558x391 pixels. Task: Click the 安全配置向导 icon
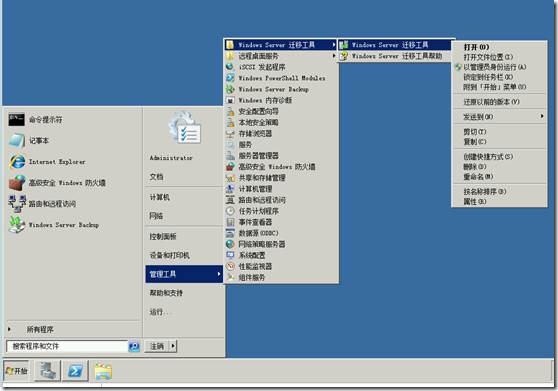230,111
